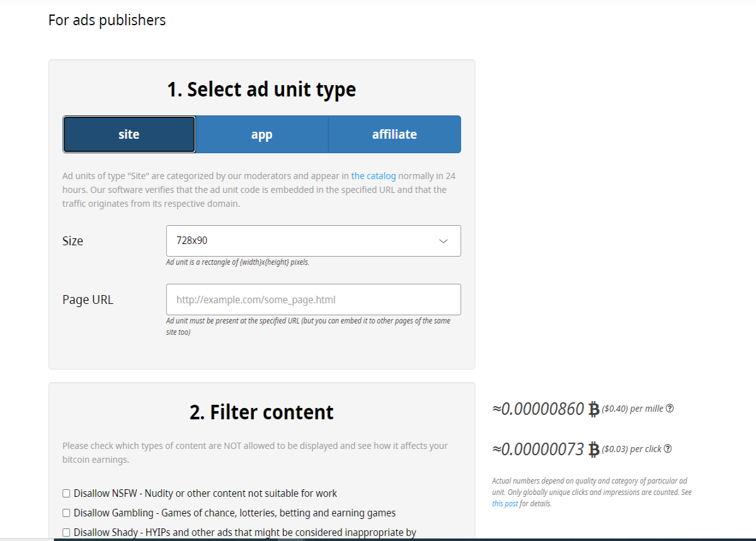Open the Size dropdown showing 728x90
756x541 pixels.
tap(314, 241)
